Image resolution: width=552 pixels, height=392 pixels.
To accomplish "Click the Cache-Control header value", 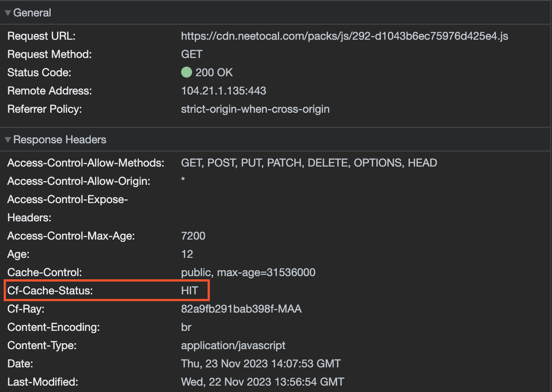I will 248,272.
